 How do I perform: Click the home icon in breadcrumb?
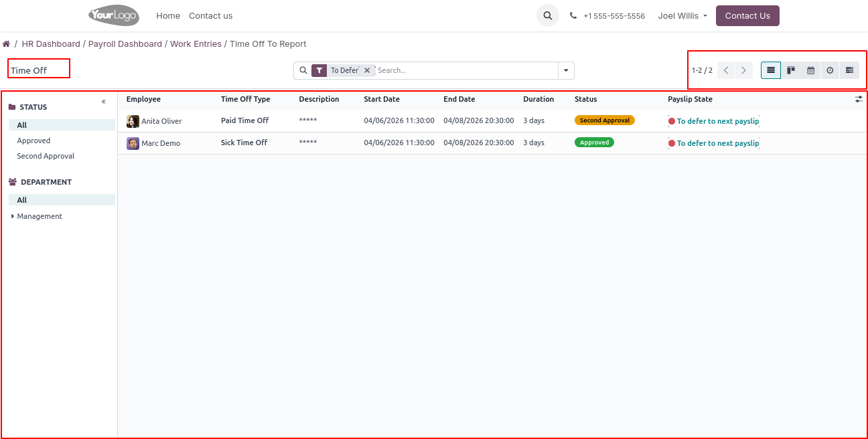(6, 44)
